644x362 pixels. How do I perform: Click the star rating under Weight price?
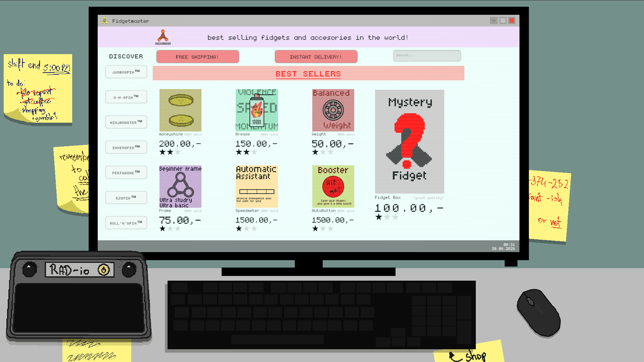tap(323, 152)
